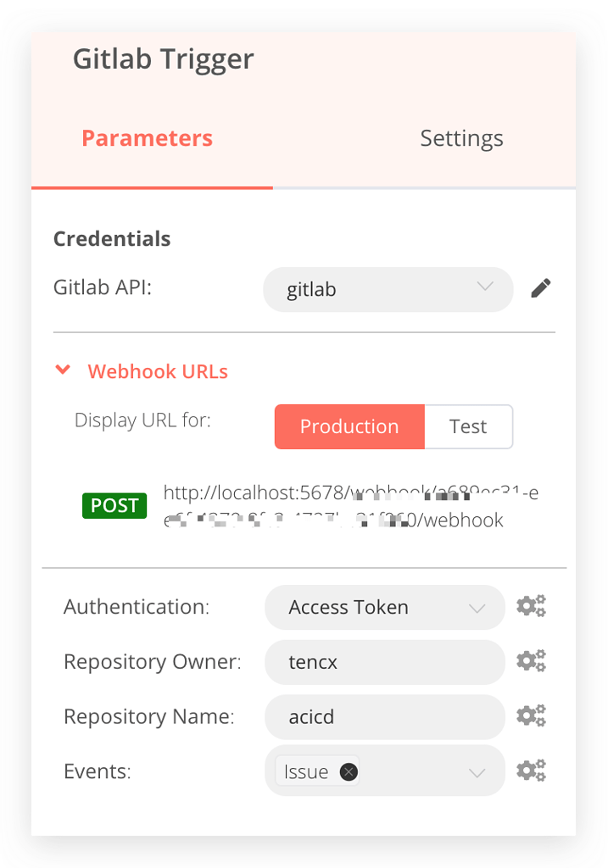Open gear options for Authentication parameter
This screenshot has height=868, width=608.
pyautogui.click(x=531, y=607)
